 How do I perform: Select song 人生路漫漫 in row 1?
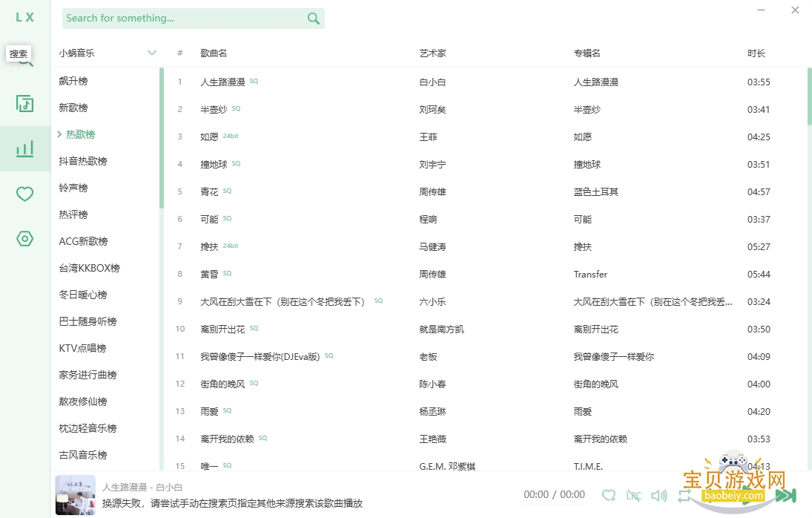pos(222,82)
